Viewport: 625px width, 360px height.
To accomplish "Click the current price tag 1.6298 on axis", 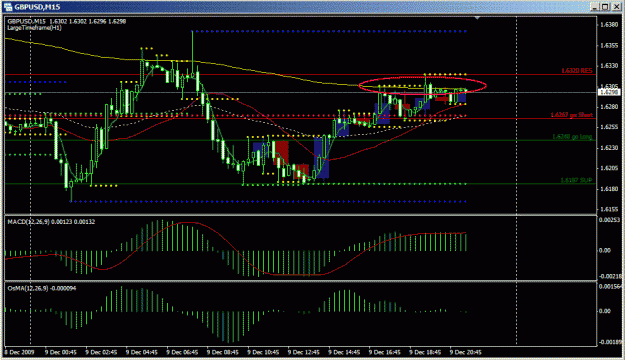I will 609,92.
